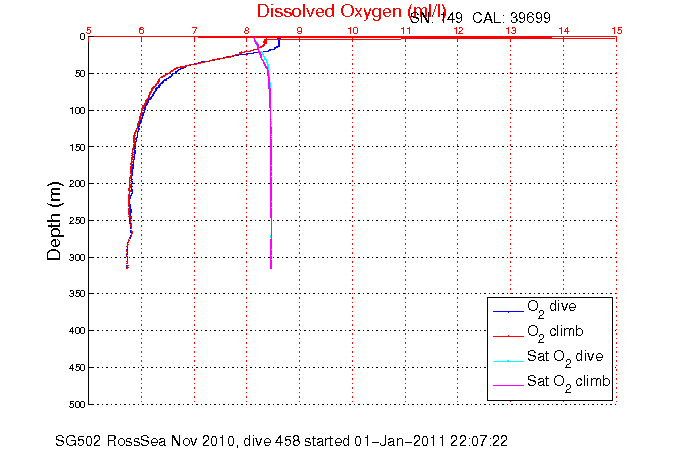
Task: Click the depth tick label 250
Action: (77, 221)
